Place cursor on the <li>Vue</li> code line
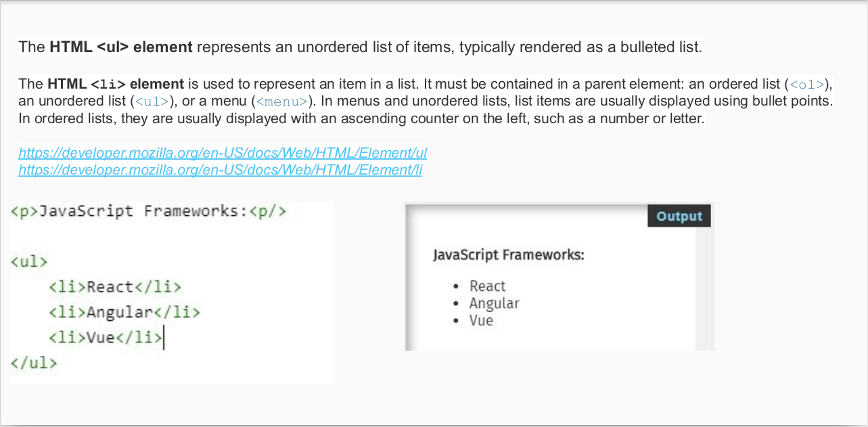This screenshot has width=868, height=427. (x=106, y=337)
